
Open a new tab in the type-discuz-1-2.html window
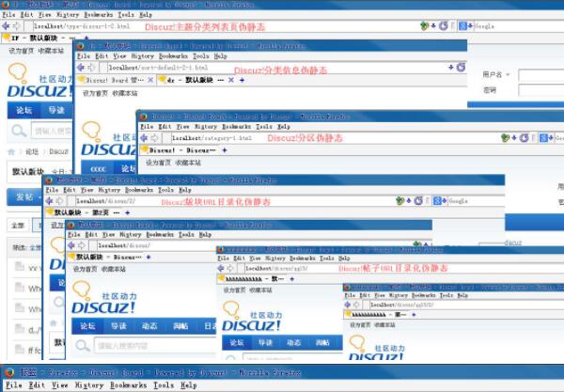86,38
